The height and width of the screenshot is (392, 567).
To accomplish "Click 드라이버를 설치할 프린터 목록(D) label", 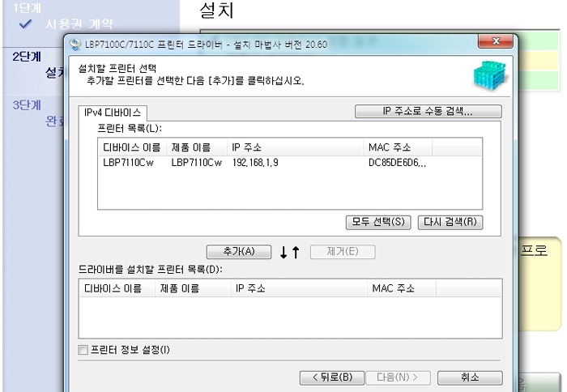I will point(151,270).
